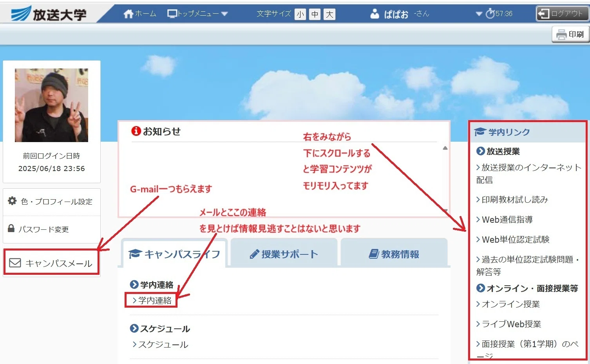
Task: Switch to the キャンパスライフ tab
Action: coord(174,254)
